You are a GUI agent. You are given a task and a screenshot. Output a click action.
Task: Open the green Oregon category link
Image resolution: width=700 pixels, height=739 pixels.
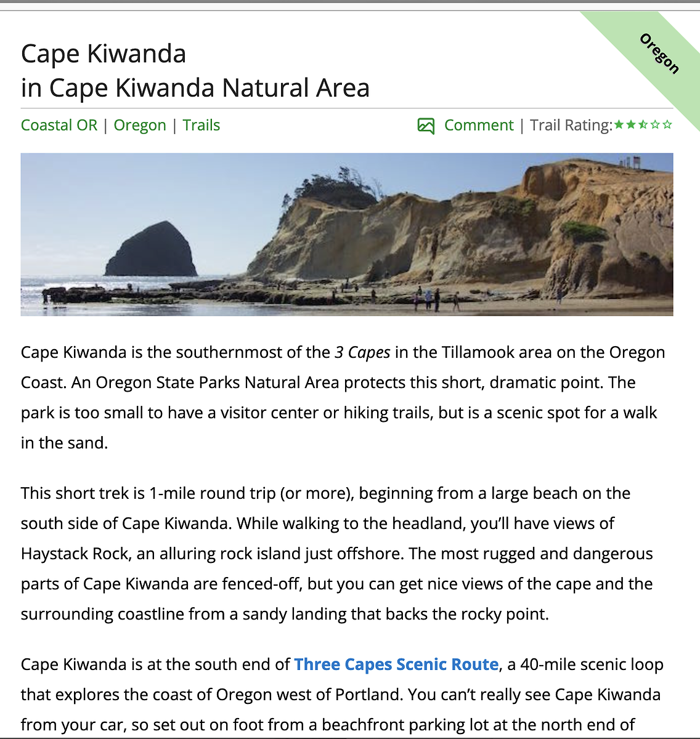click(x=140, y=125)
